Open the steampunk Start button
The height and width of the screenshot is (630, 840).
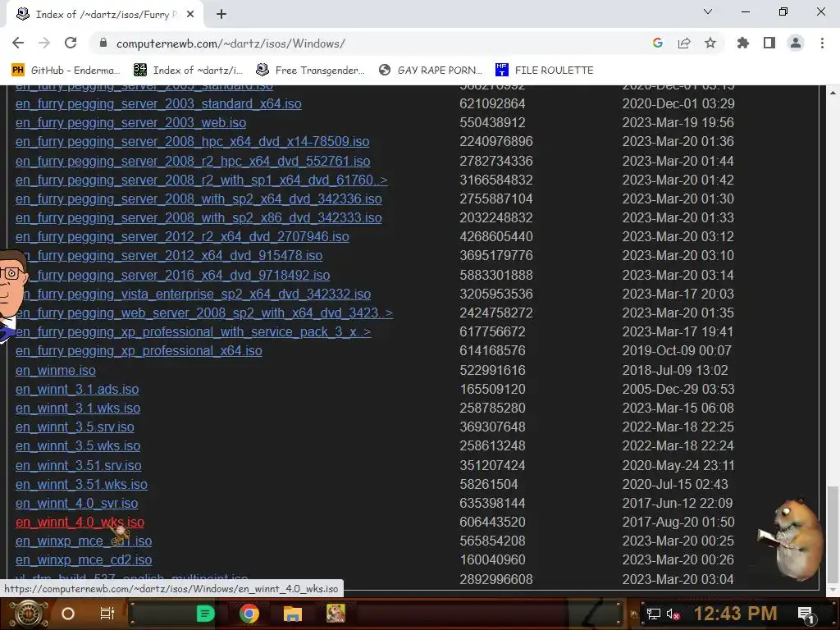tap(29, 614)
